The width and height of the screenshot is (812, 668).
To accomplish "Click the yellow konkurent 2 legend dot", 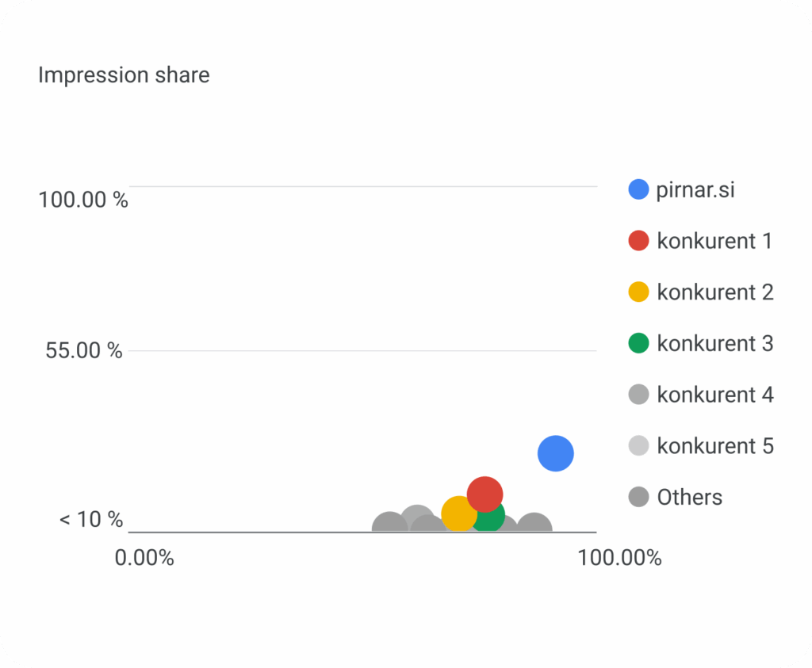I will tap(638, 292).
